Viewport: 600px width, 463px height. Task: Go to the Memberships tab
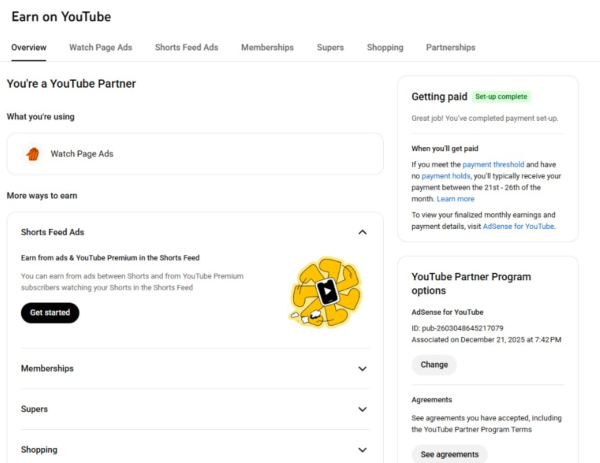[x=267, y=47]
